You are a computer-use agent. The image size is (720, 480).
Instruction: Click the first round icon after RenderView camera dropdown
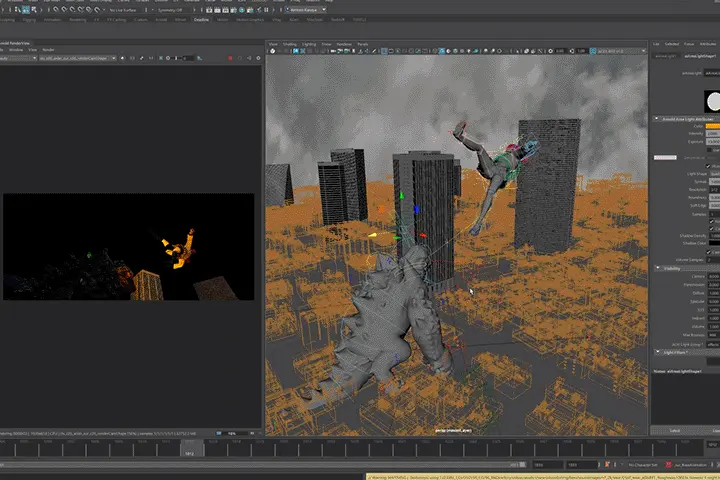[123, 58]
